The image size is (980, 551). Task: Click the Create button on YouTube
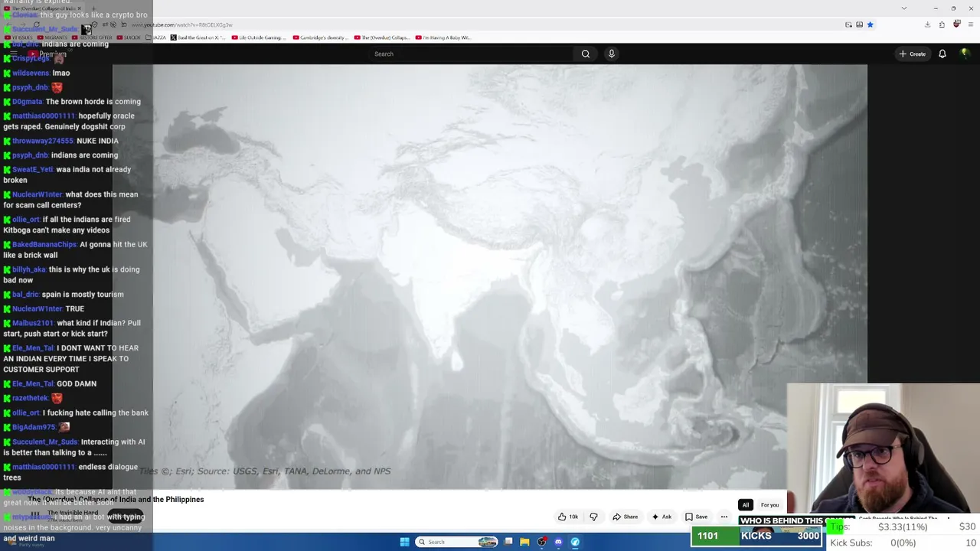(x=913, y=54)
